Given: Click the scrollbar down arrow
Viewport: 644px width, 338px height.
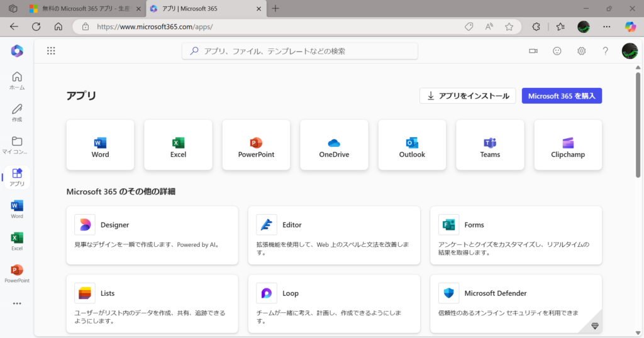Looking at the screenshot, I should tap(638, 333).
